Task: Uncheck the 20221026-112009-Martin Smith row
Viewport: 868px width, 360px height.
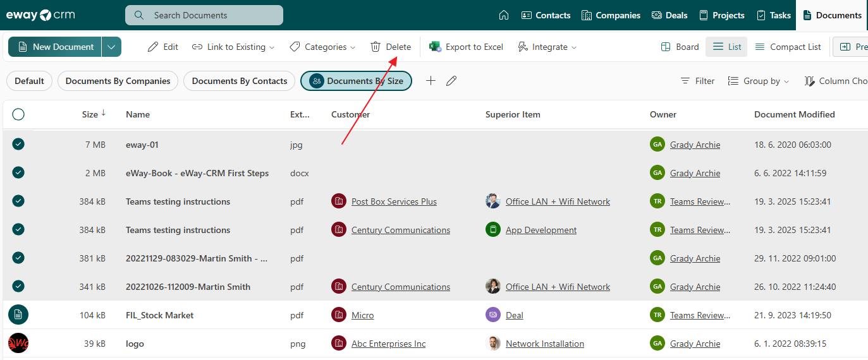Action: (x=18, y=287)
